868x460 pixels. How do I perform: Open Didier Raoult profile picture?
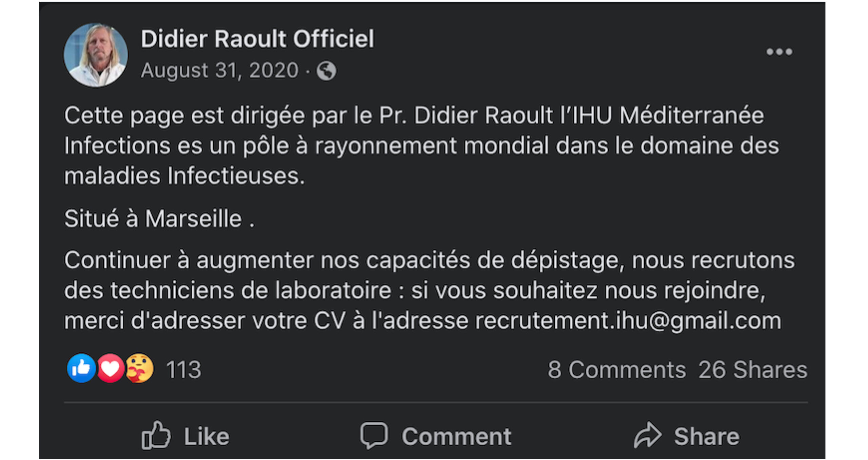[x=96, y=55]
